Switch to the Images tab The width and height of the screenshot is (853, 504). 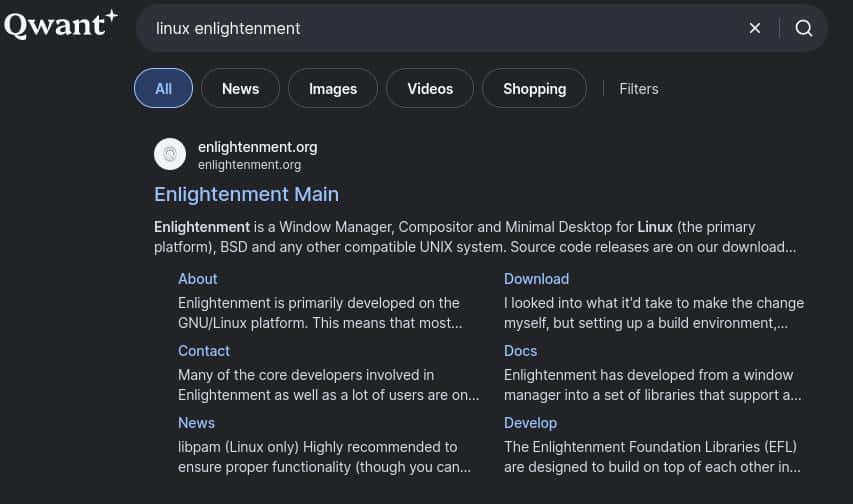click(x=333, y=88)
